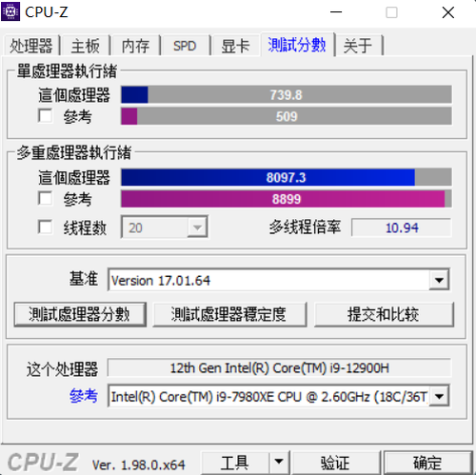Switch to the 处理器 tab

(x=31, y=46)
